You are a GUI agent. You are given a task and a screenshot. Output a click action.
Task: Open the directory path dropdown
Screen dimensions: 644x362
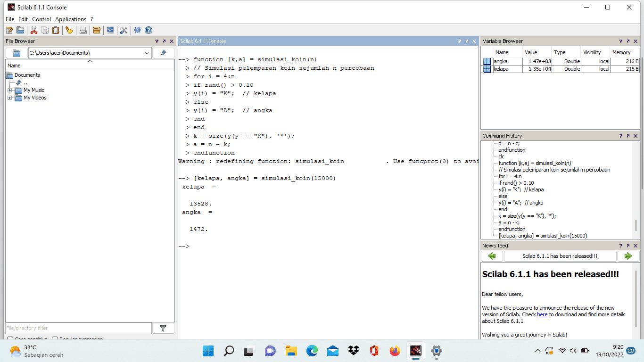(x=147, y=53)
